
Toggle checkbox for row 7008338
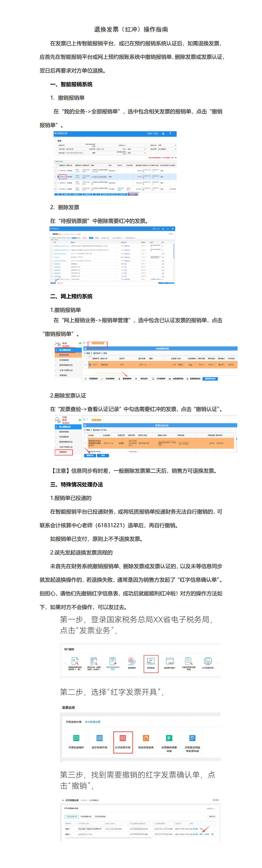58,170
